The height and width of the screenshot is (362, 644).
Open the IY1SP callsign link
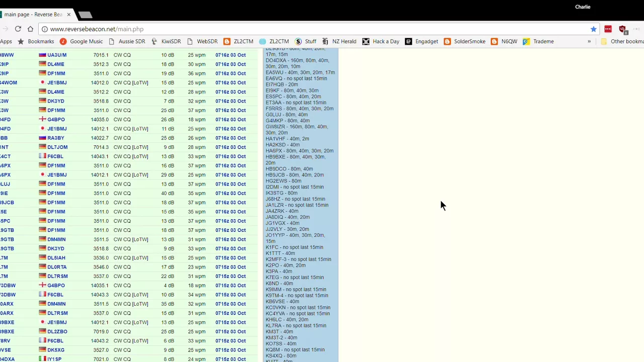[54, 359]
